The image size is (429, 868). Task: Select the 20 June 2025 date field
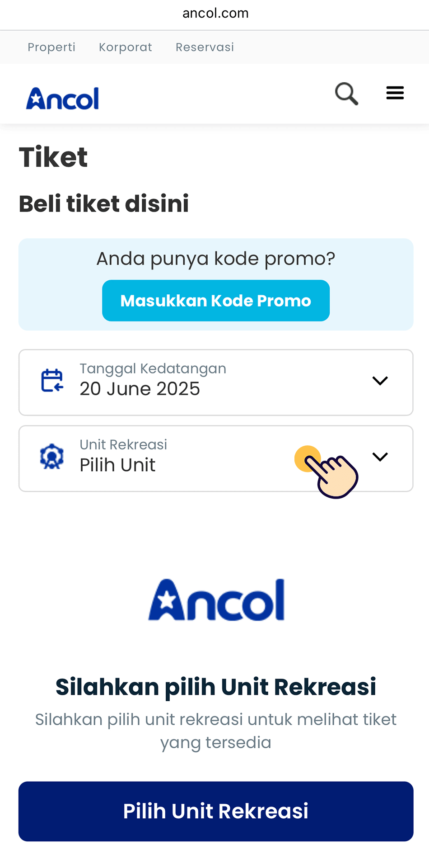(x=216, y=382)
